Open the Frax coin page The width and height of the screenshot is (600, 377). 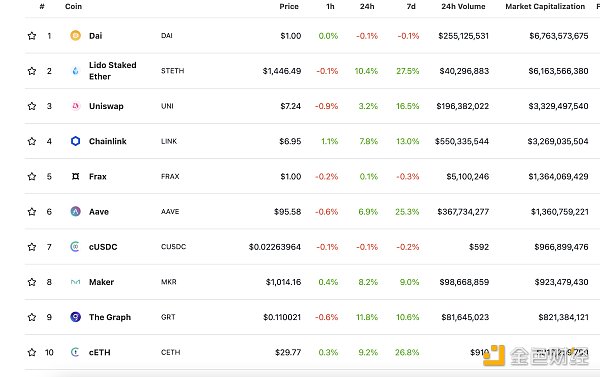coord(98,176)
